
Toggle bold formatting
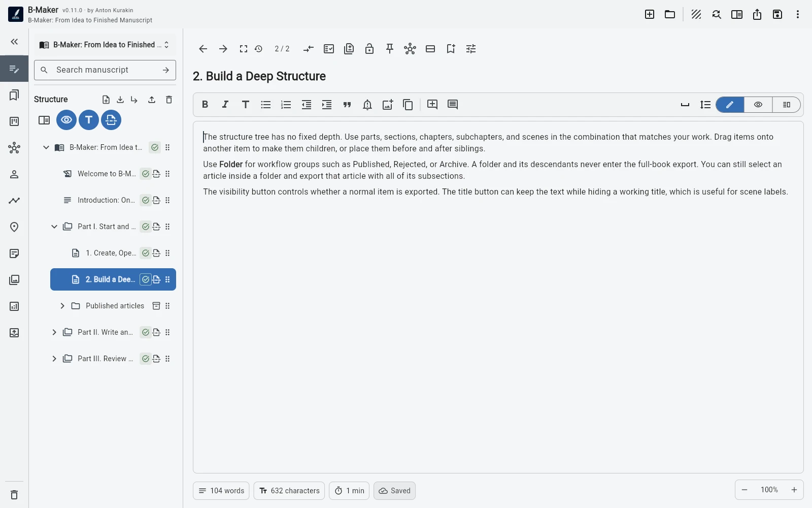click(x=205, y=105)
